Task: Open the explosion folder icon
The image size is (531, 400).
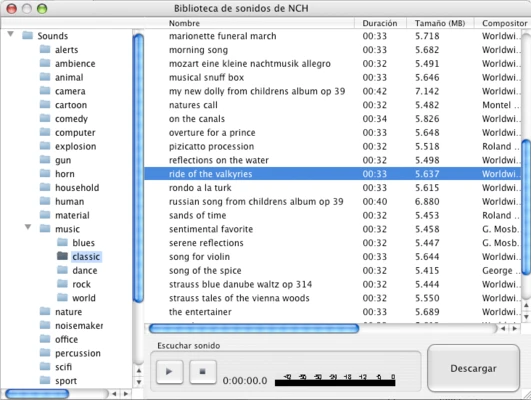Action: tap(45, 146)
